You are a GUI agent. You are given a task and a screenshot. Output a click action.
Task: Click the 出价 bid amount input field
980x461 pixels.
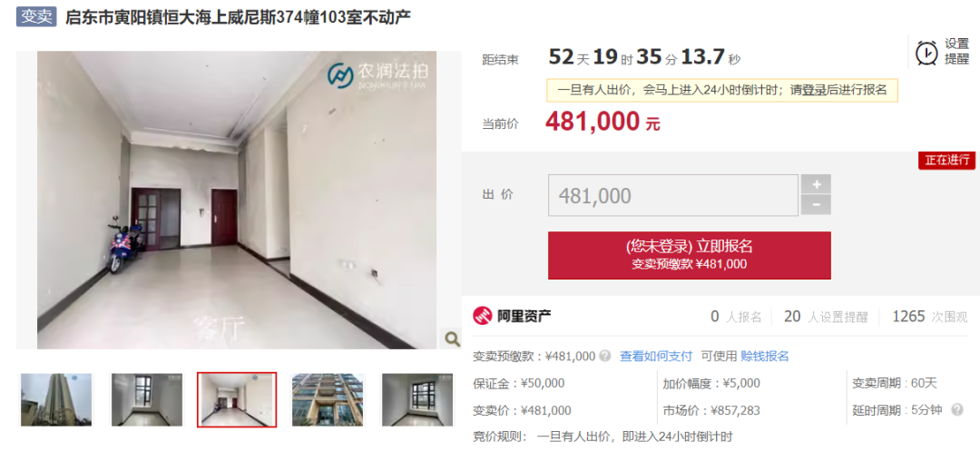point(673,195)
